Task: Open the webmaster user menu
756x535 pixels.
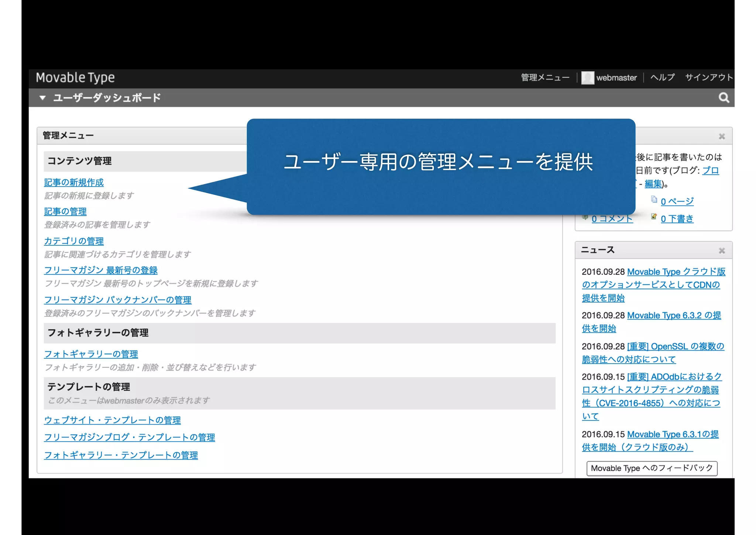Action: pos(616,78)
